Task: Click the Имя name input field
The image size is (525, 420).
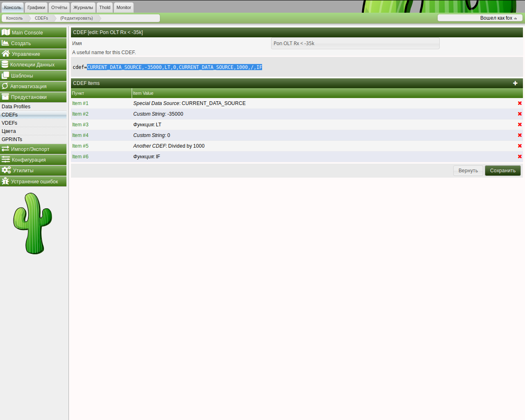Action: tap(355, 43)
